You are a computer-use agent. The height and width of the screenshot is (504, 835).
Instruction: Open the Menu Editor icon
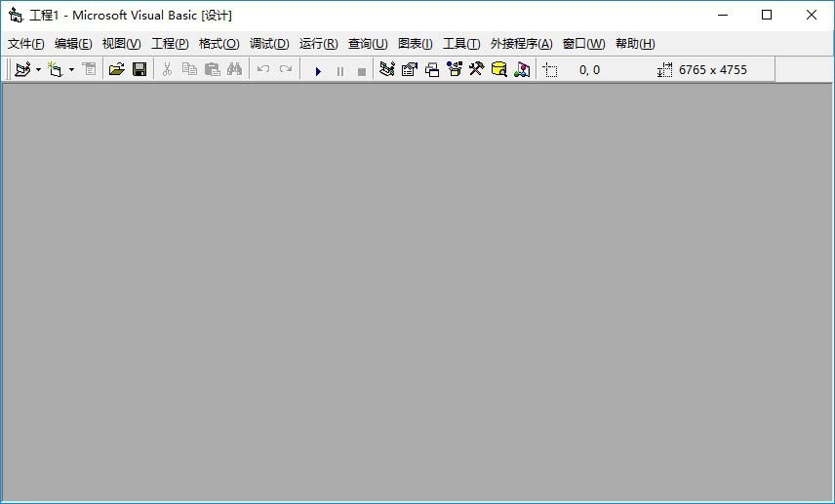89,70
